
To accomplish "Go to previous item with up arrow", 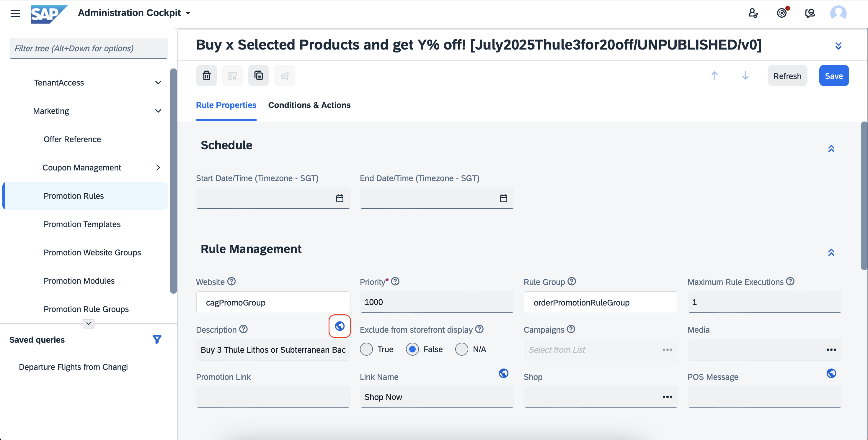I will click(714, 75).
